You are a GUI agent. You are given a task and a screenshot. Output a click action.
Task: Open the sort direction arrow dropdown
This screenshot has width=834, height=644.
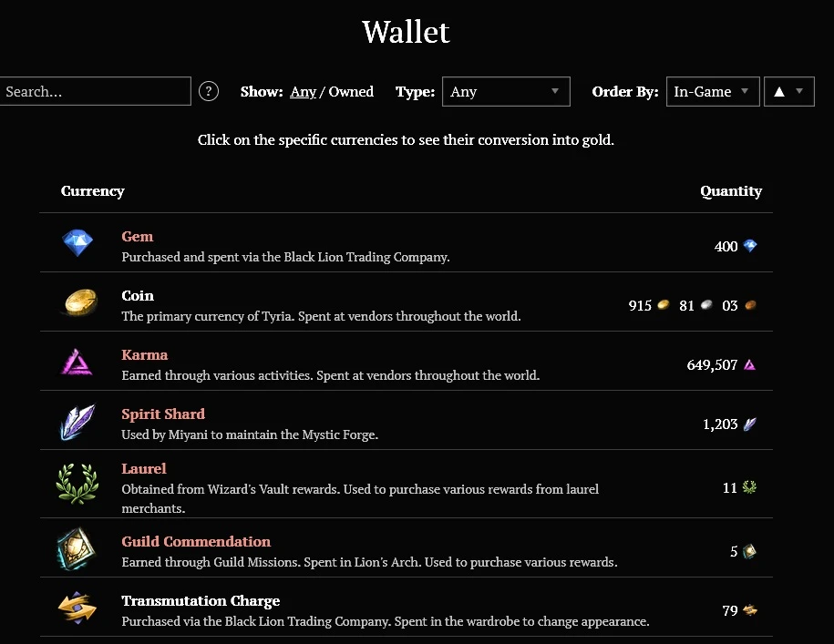[x=788, y=91]
